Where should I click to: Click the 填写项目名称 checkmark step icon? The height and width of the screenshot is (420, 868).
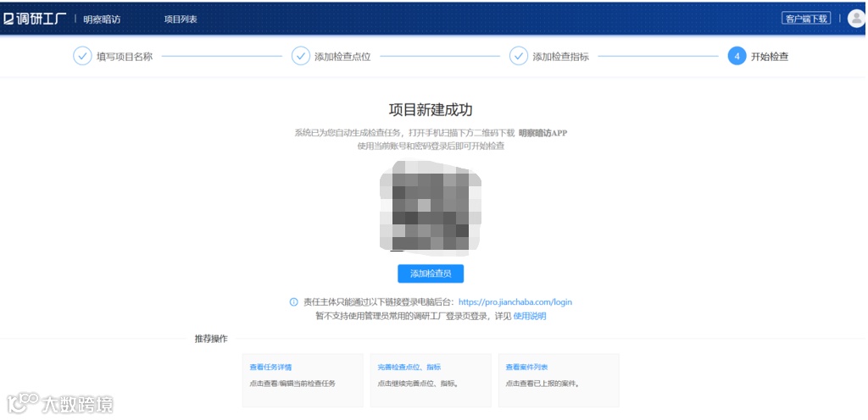point(82,57)
